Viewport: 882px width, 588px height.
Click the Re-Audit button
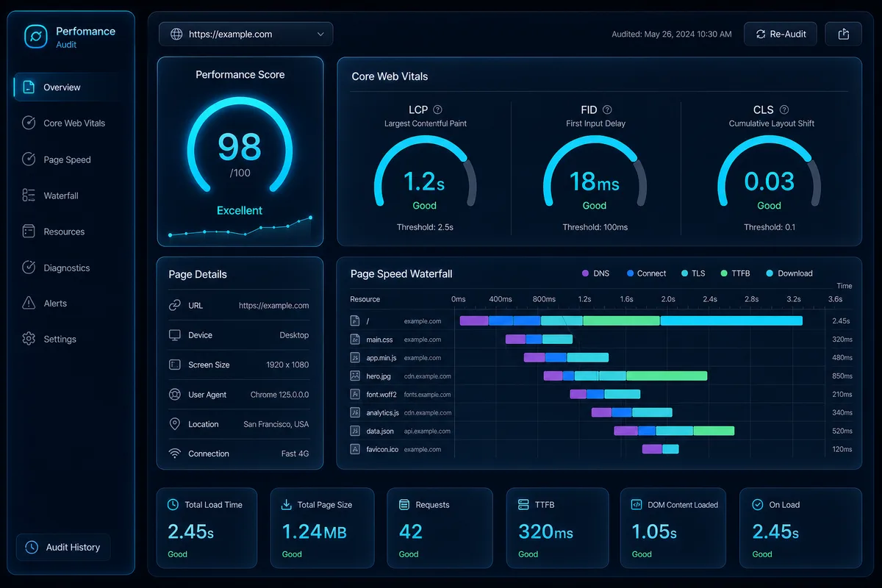pos(781,34)
